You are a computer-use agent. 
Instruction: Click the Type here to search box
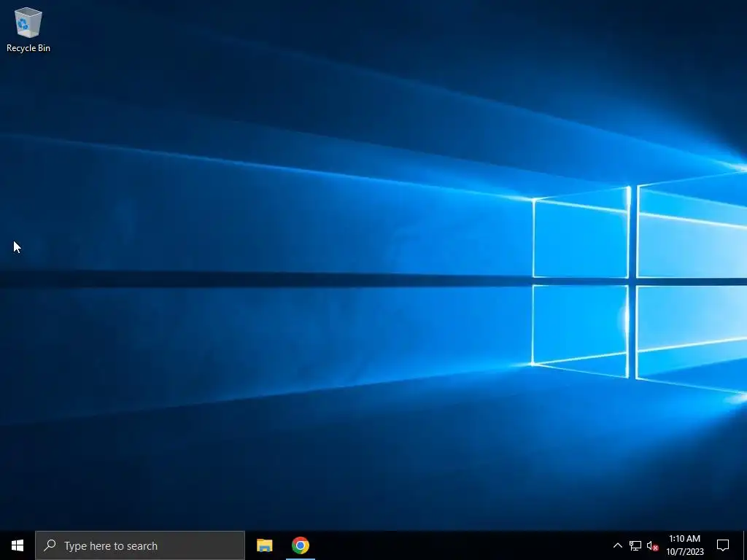[x=140, y=545]
